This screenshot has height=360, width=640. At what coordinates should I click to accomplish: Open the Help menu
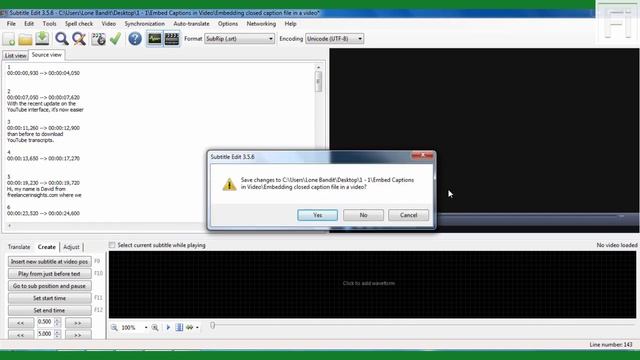click(x=290, y=24)
